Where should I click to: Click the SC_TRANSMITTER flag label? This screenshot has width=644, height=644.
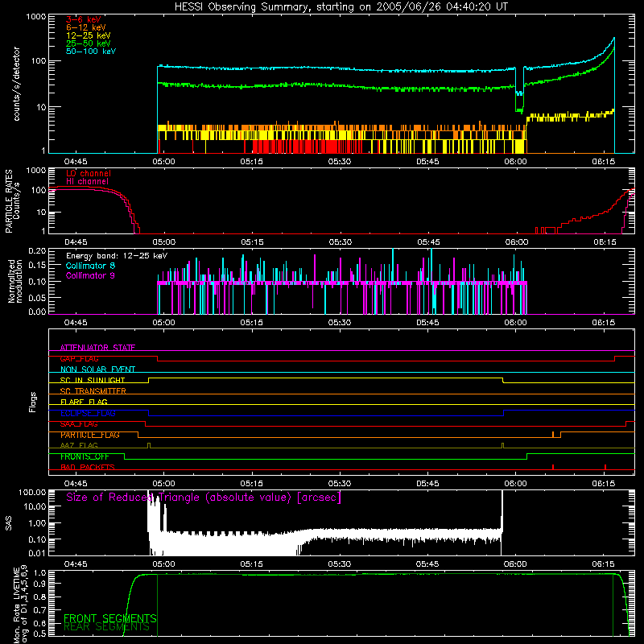pos(93,391)
